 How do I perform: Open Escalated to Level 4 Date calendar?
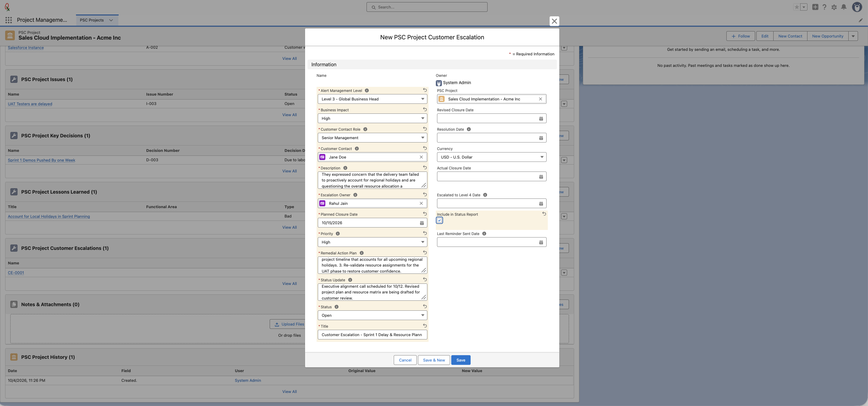click(x=541, y=204)
